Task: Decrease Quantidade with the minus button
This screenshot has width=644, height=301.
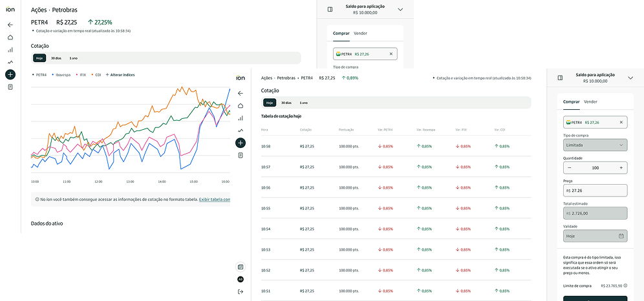Action: (569, 167)
